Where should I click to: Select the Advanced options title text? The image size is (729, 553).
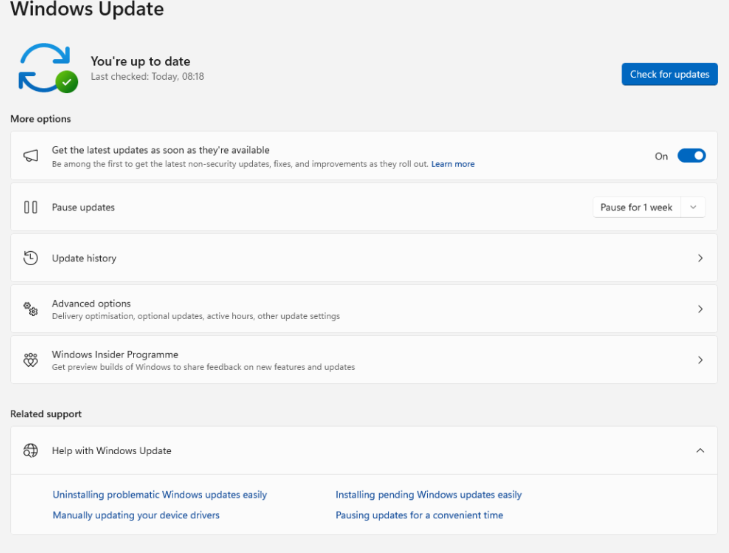tap(91, 304)
